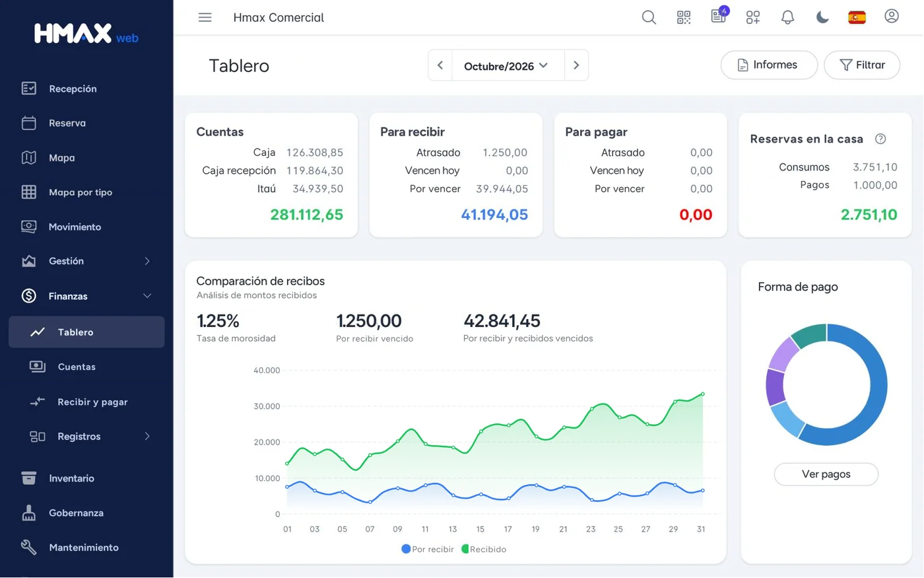Select Cuentas in the sidebar submenu
The height and width of the screenshot is (578, 924).
(86, 367)
